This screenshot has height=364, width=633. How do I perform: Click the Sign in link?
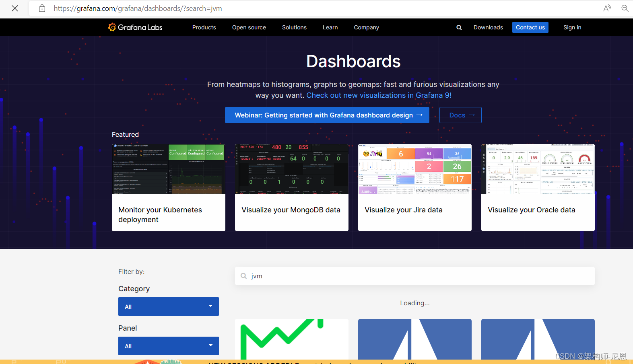pyautogui.click(x=572, y=27)
